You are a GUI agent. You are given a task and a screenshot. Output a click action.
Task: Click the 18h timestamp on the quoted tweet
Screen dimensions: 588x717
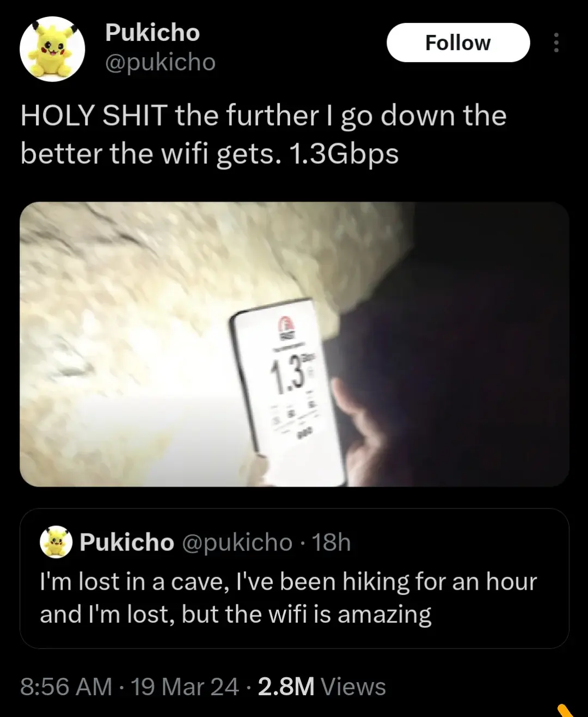click(331, 542)
